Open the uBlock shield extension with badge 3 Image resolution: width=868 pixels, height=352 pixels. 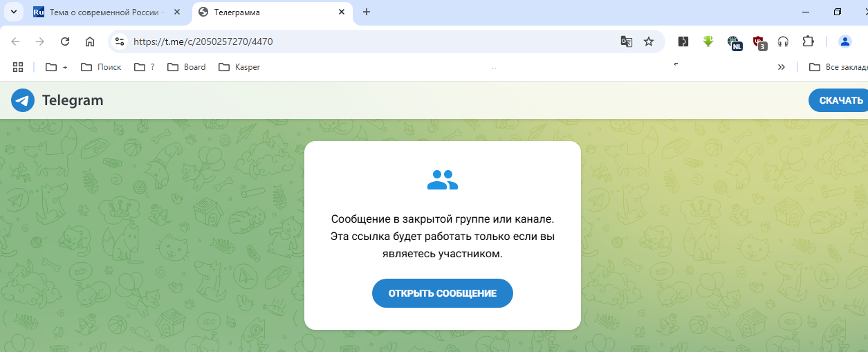pos(759,42)
